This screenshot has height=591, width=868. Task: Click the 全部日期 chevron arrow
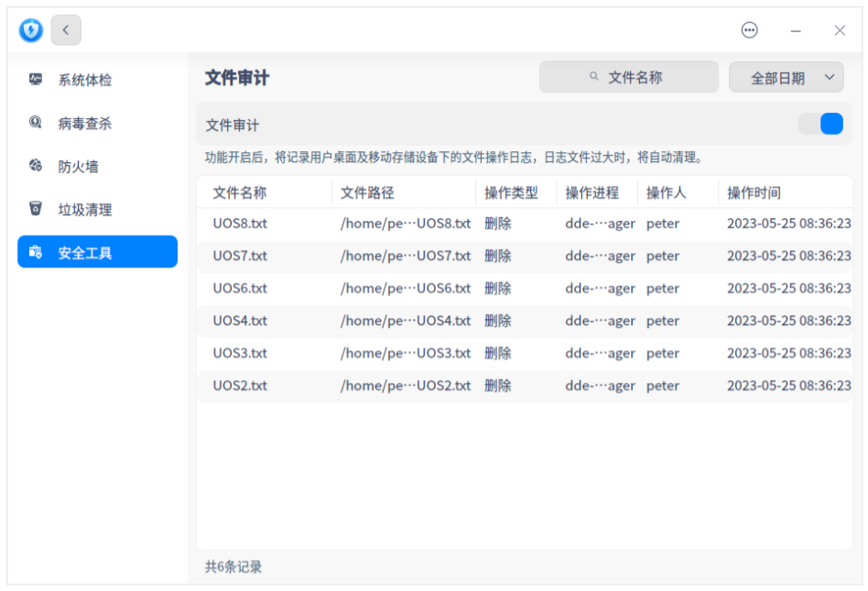pos(829,78)
